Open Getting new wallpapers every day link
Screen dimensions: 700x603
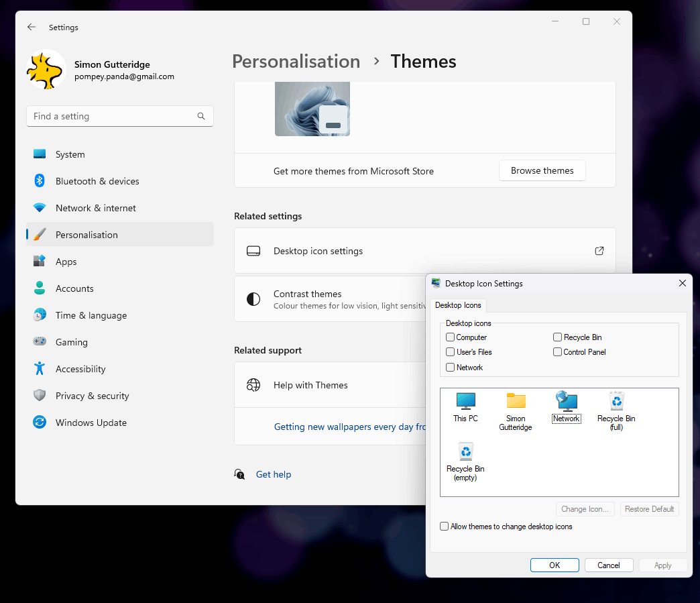349,427
